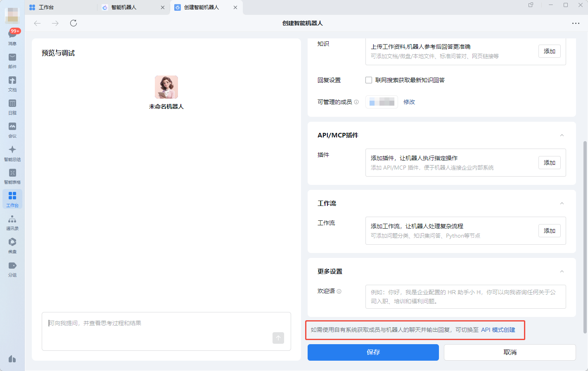Open the 智能总结 sparkle icon
Viewport: 588px width, 371px height.
[x=12, y=150]
